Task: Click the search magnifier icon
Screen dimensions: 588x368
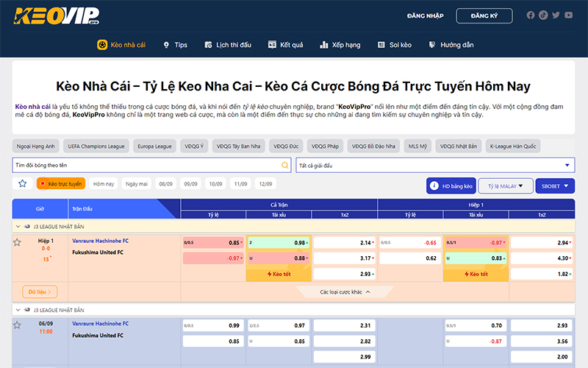Action: click(286, 166)
